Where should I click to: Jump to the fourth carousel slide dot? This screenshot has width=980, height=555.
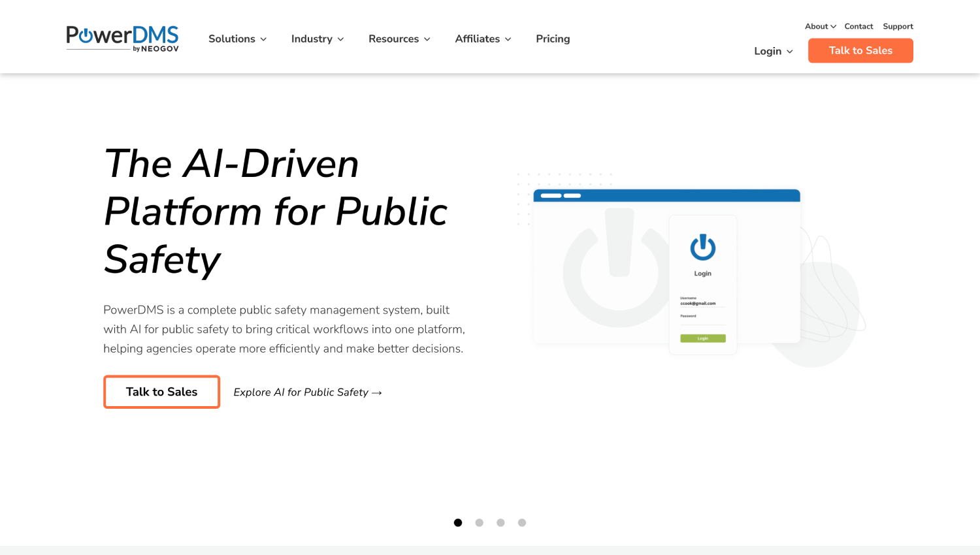[x=522, y=522]
